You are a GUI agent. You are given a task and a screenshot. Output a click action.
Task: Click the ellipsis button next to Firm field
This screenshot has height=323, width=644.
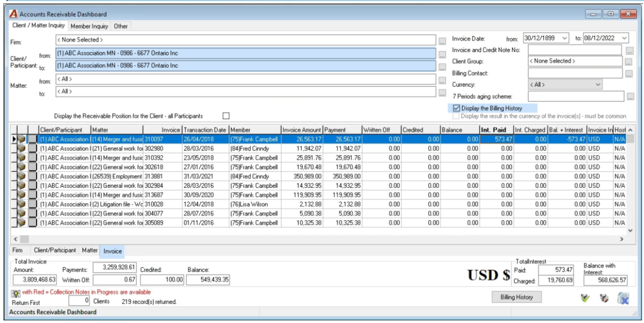(442, 40)
